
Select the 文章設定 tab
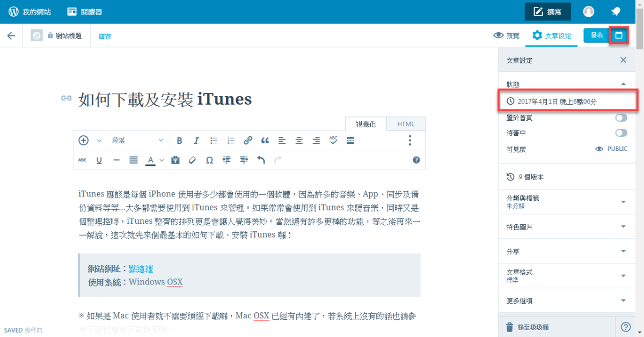point(552,35)
